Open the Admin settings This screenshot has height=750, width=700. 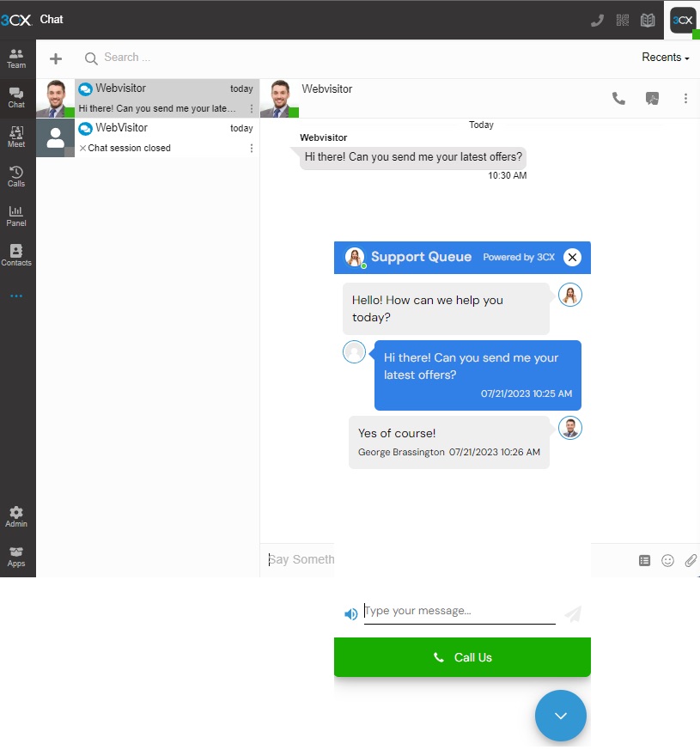coord(16,514)
